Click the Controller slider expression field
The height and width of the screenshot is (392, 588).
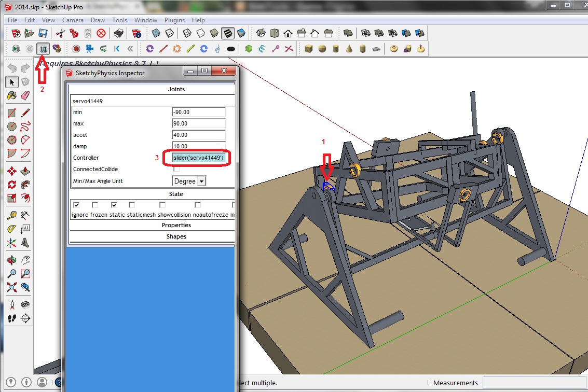click(x=199, y=158)
